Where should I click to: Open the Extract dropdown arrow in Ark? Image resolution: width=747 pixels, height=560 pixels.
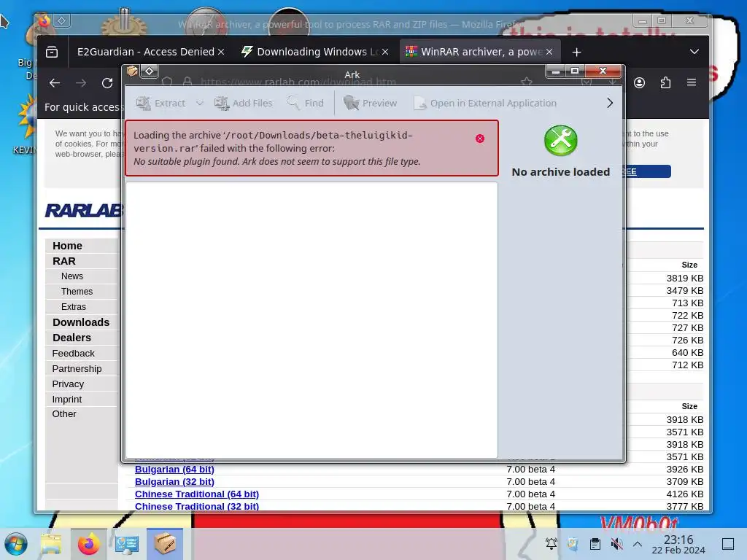pyautogui.click(x=200, y=103)
